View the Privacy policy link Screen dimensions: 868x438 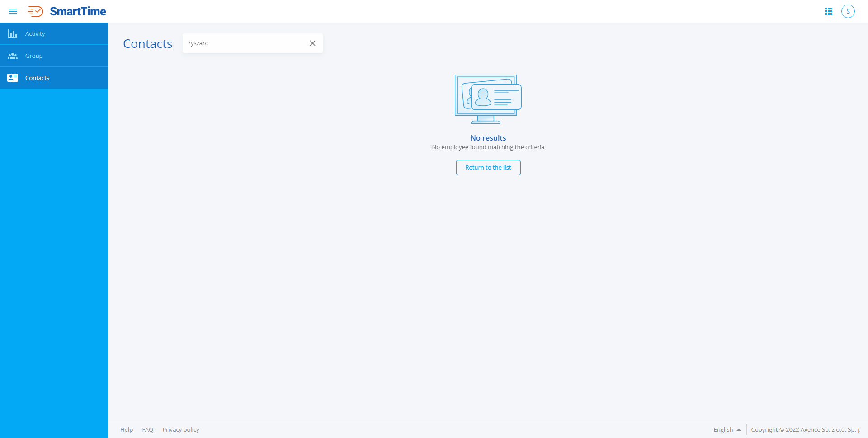(x=181, y=430)
